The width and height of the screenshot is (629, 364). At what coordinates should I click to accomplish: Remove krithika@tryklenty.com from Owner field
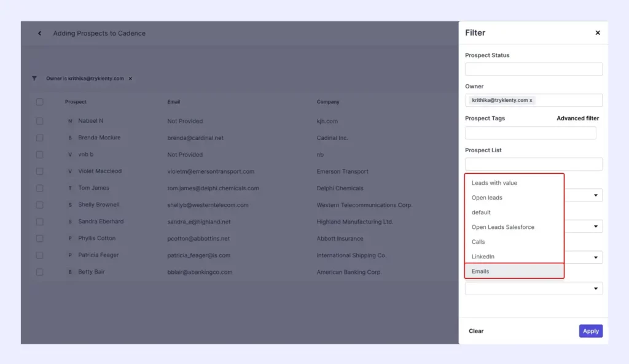(x=531, y=101)
